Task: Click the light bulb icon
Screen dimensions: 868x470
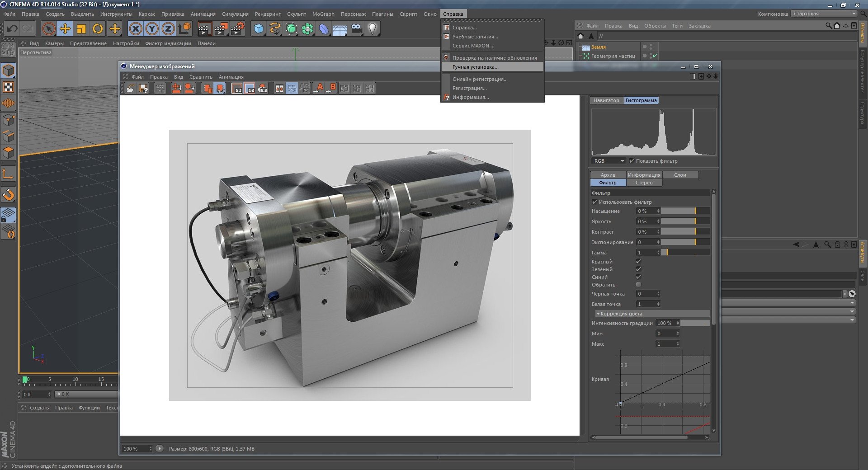Action: [372, 29]
